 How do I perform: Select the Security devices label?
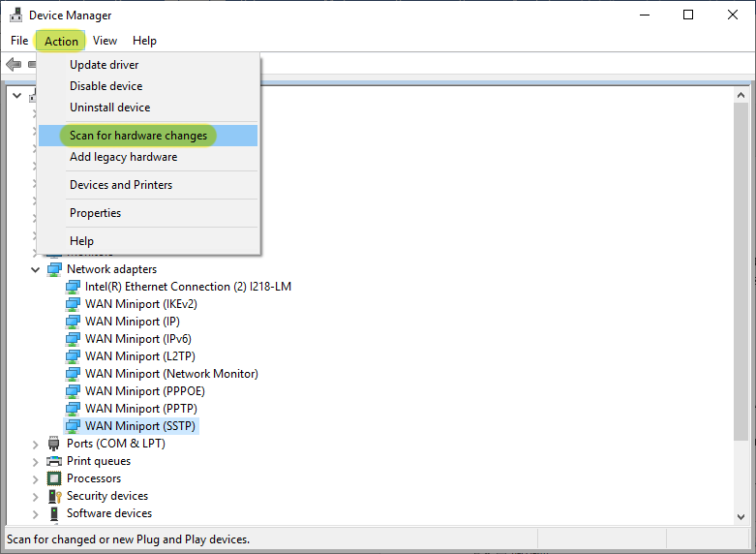pos(107,496)
